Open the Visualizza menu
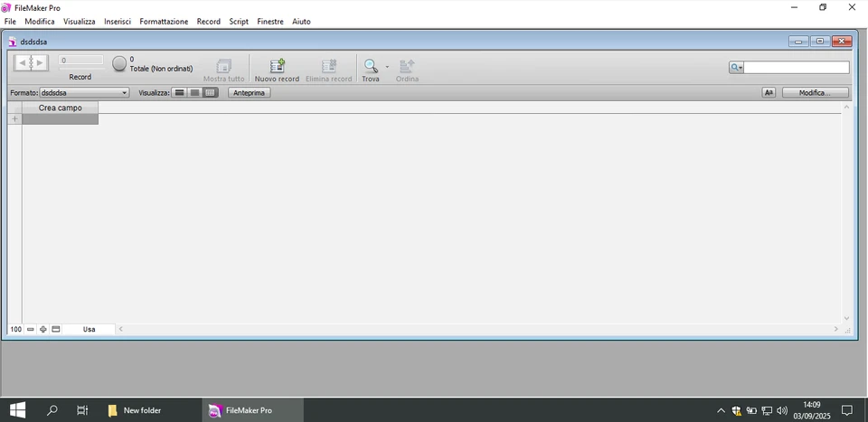The width and height of the screenshot is (868, 422). click(x=80, y=22)
